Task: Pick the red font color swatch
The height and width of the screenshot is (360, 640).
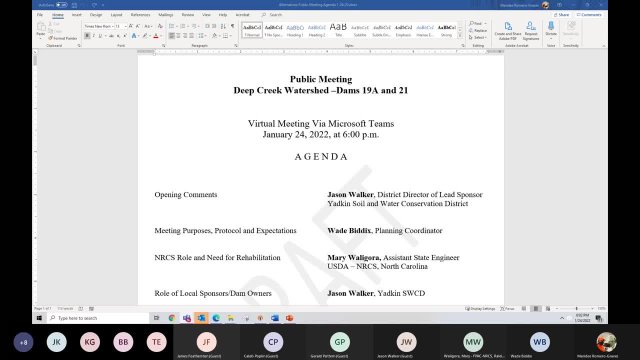Action: [156, 36]
